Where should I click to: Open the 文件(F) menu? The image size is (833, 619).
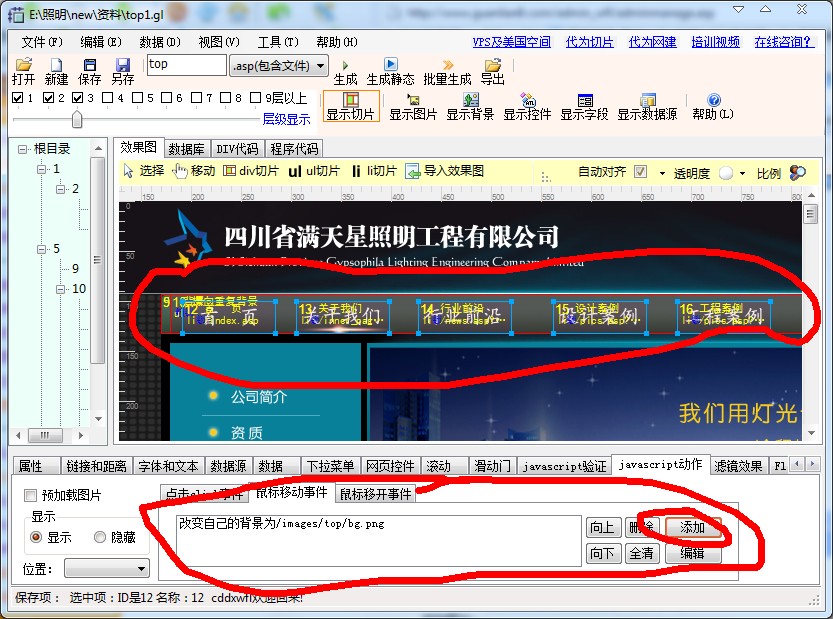click(x=42, y=42)
